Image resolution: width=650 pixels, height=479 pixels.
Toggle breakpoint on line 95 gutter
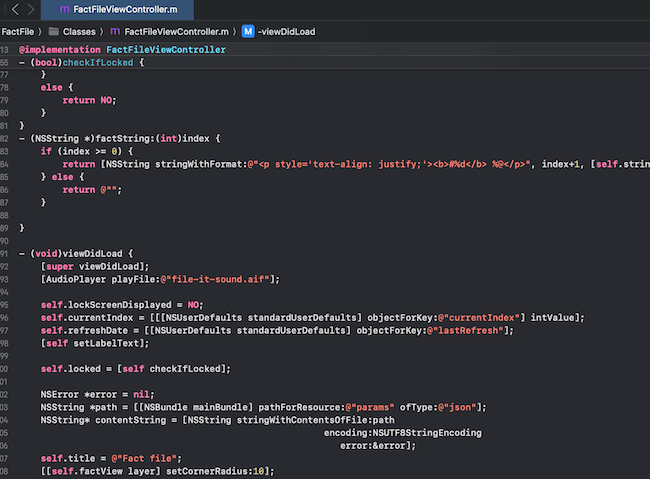pos(7,305)
